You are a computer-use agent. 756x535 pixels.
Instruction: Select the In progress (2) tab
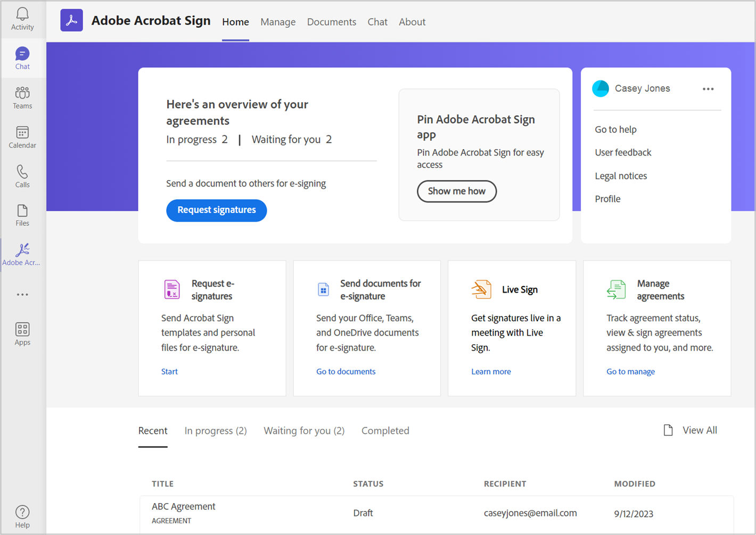pyautogui.click(x=216, y=431)
